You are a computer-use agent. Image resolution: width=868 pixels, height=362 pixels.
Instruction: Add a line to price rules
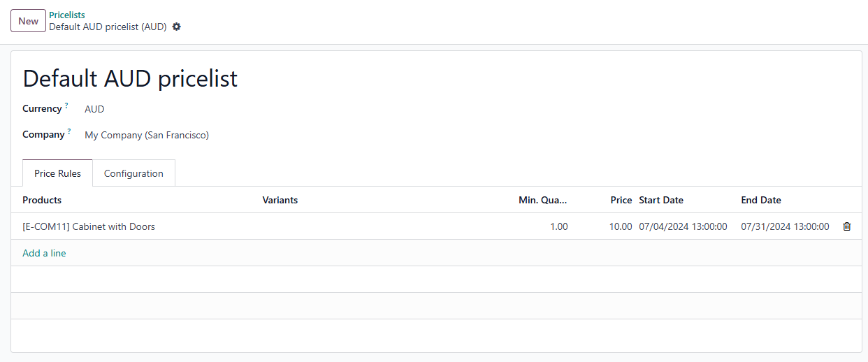coord(44,253)
